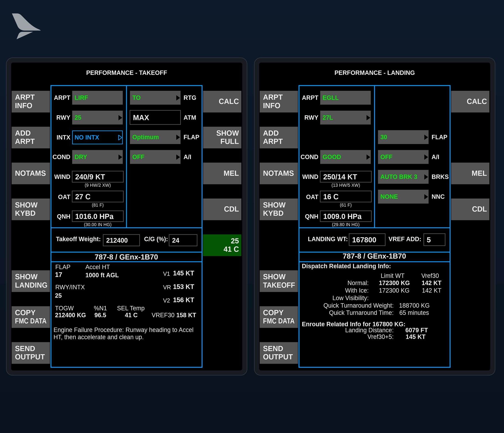Edit takeoff OAT field 27 C

pos(98,197)
